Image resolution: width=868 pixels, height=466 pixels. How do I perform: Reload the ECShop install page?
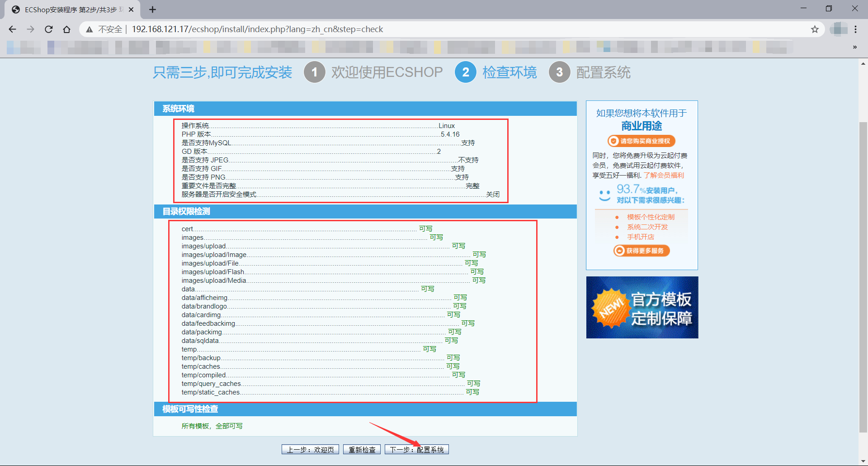point(48,29)
